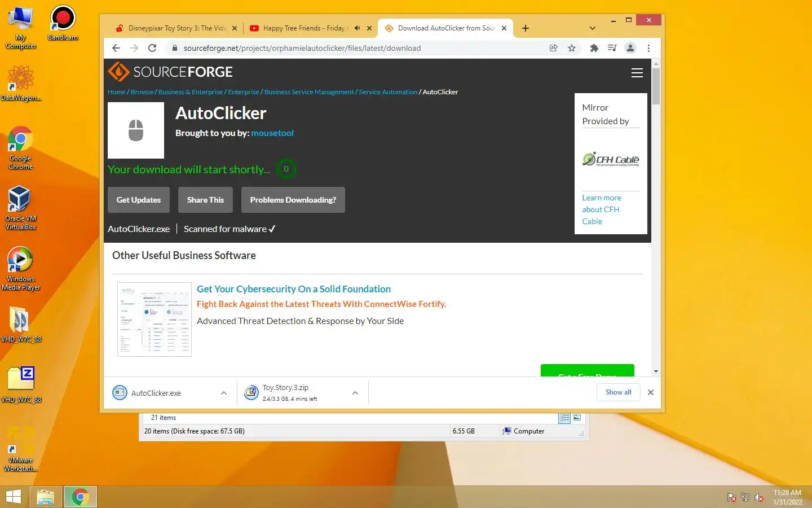This screenshot has width=812, height=508.
Task: Select Download AutoClicker tab
Action: pos(445,28)
